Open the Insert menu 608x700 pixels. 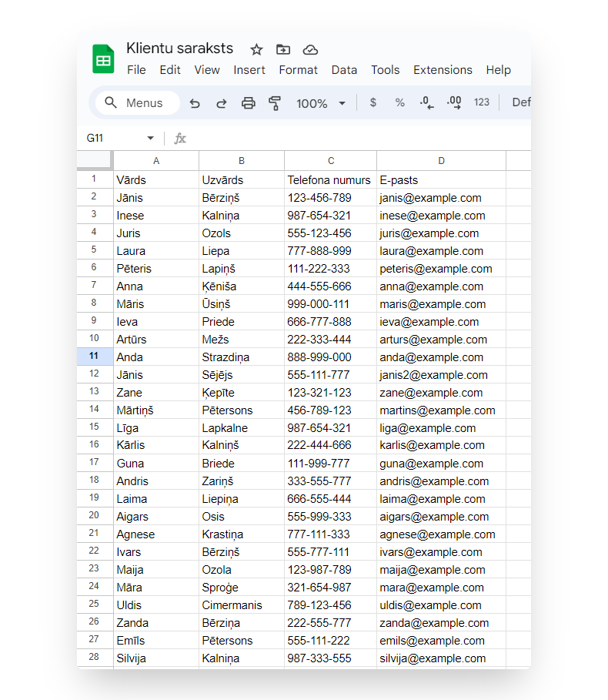coord(249,70)
